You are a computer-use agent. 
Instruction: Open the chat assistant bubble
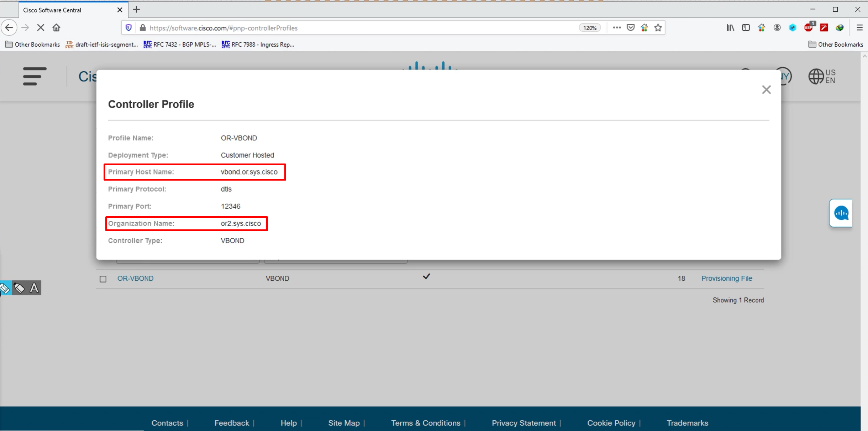click(841, 213)
